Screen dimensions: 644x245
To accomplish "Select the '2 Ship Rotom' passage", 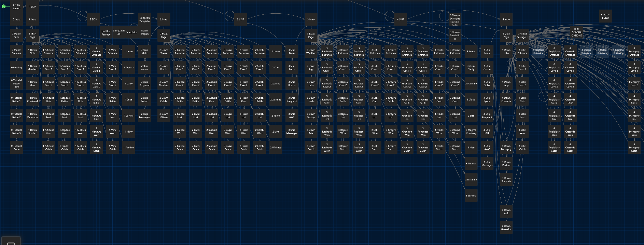I will 144,100.
